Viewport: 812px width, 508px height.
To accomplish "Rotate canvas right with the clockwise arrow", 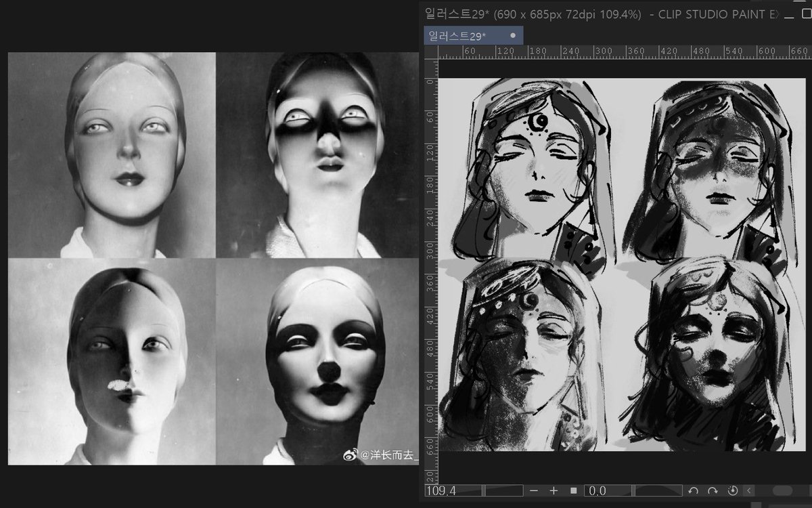I will pos(713,490).
